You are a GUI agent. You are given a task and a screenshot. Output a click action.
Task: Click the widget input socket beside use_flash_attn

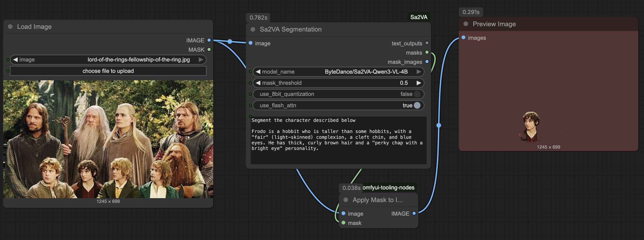click(x=250, y=105)
